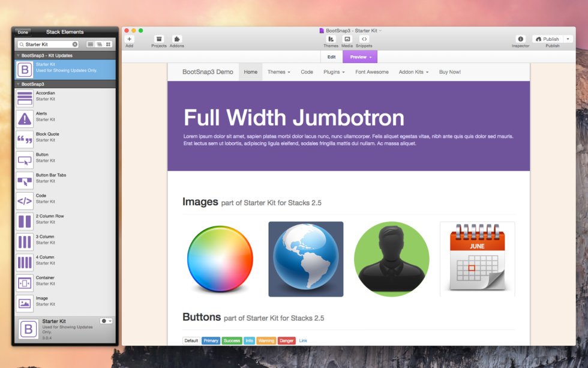Viewport: 588px width, 368px height.
Task: Open the Font Awesome nav item
Action: (372, 72)
